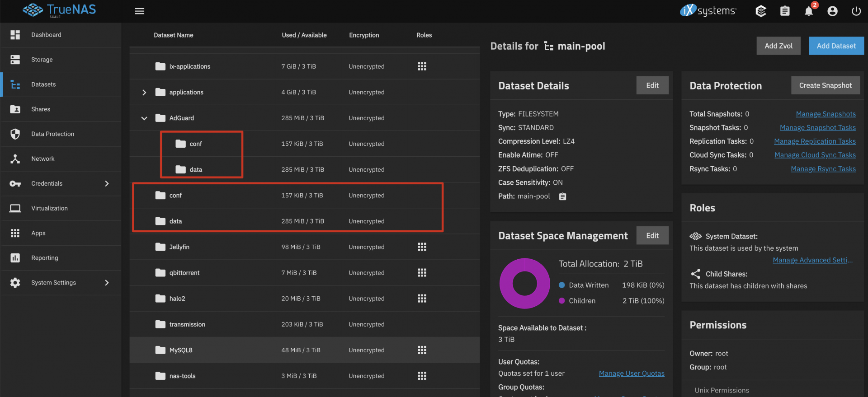Select the ix-applications dataset row
Screen dimensions: 868x397
pos(305,66)
